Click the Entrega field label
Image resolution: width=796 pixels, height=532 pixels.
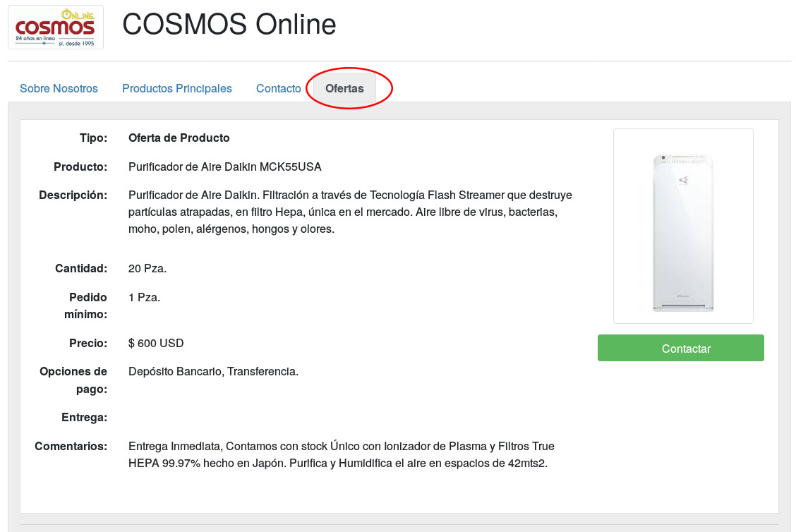tap(85, 417)
